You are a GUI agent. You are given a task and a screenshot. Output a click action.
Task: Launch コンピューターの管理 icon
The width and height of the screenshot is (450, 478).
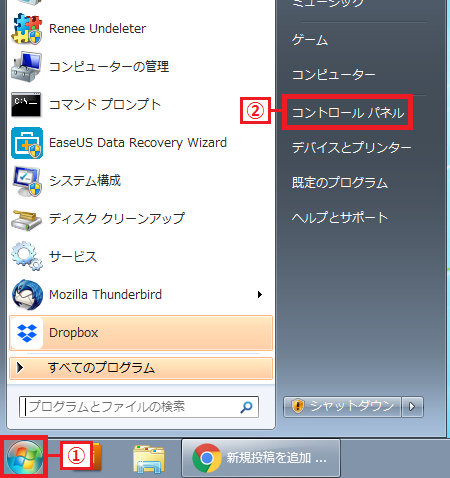[27, 67]
